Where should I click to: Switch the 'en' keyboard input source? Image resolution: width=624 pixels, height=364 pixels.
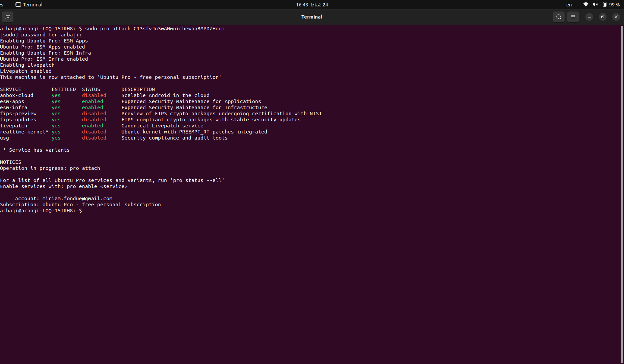569,5
